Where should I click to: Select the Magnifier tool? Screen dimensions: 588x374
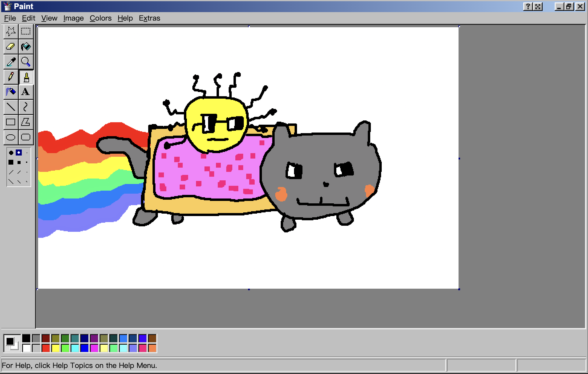(x=26, y=62)
